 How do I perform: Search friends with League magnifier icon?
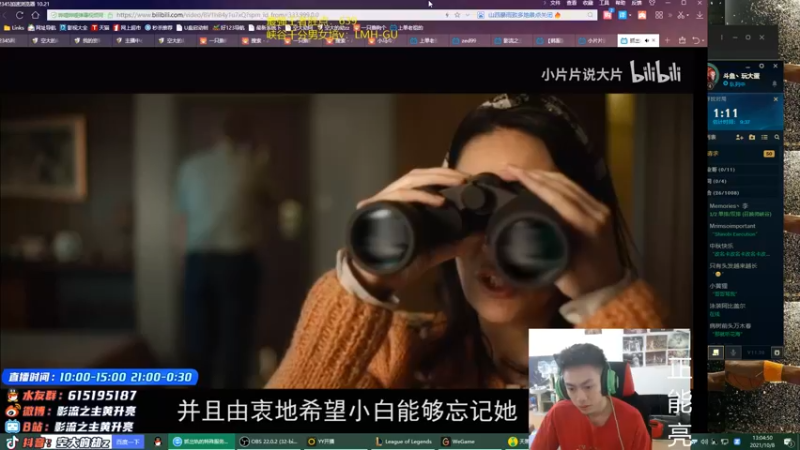[777, 137]
